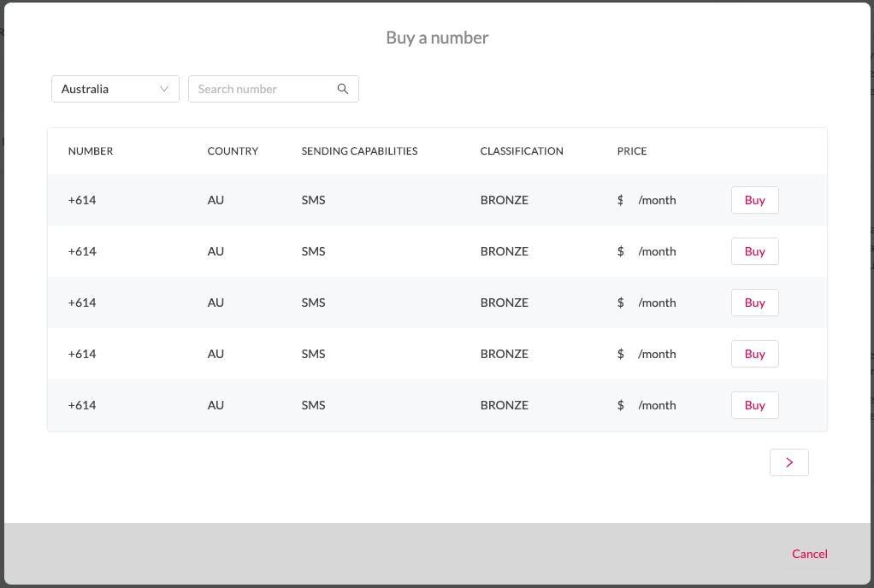Buy the first +614 number
874x588 pixels.
point(754,200)
